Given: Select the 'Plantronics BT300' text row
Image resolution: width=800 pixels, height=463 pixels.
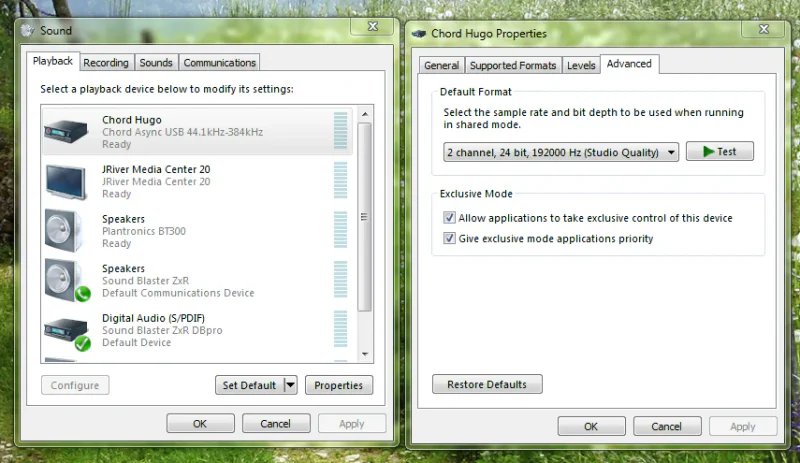Looking at the screenshot, I should [x=143, y=231].
